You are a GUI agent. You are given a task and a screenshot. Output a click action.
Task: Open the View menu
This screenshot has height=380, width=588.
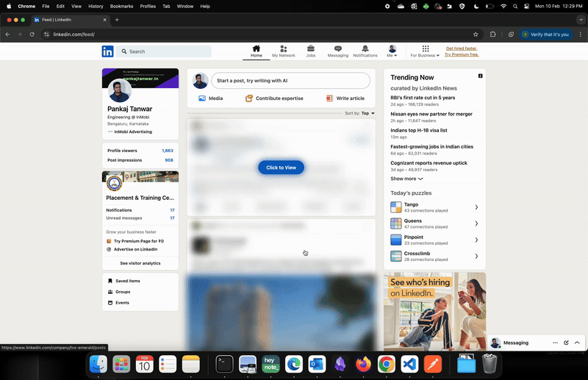coord(76,7)
